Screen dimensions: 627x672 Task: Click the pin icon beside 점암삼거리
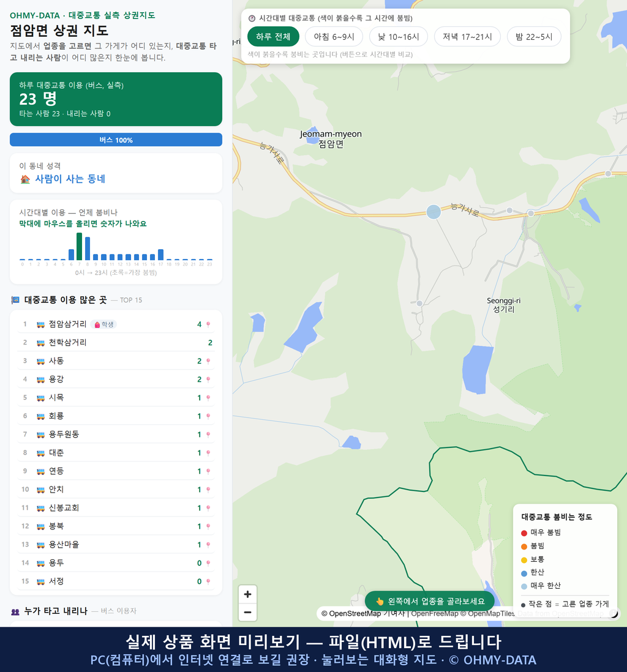click(208, 324)
